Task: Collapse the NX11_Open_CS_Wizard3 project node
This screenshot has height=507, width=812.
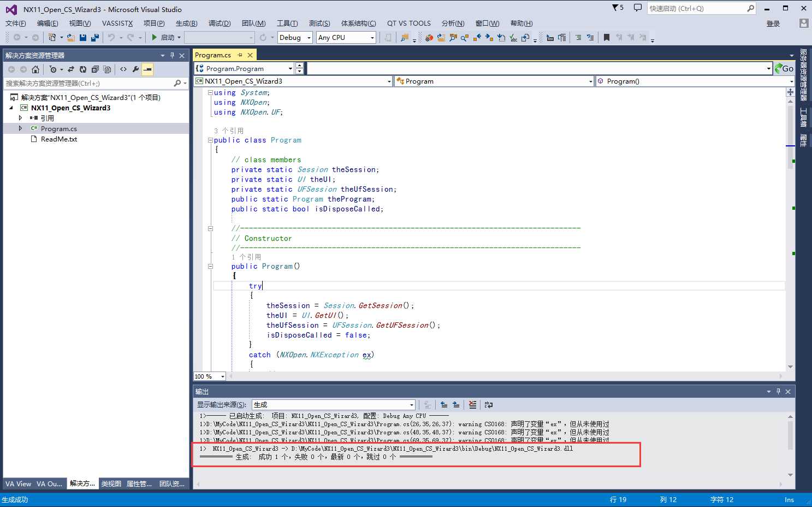Action: pos(11,108)
